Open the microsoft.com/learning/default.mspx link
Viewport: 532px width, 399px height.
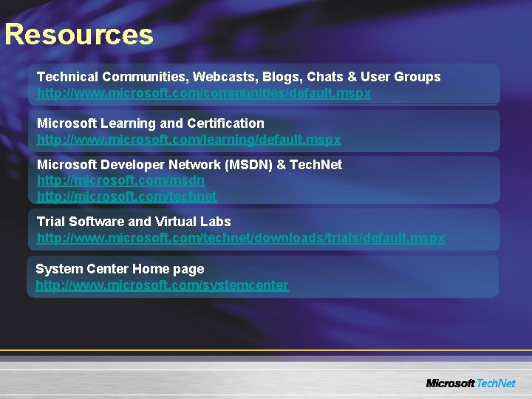coord(188,140)
